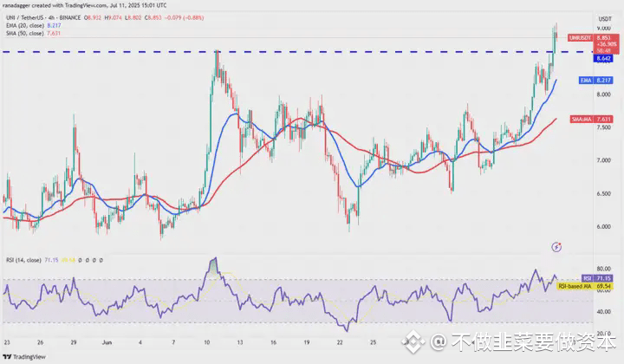The image size is (624, 364).
Task: Click the 25 date label on time axis
Action: pyautogui.click(x=373, y=342)
